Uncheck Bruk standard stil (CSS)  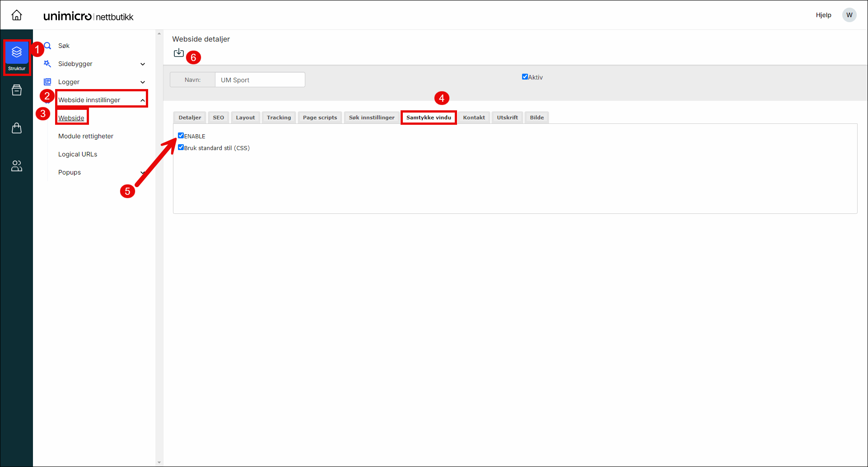(x=181, y=147)
